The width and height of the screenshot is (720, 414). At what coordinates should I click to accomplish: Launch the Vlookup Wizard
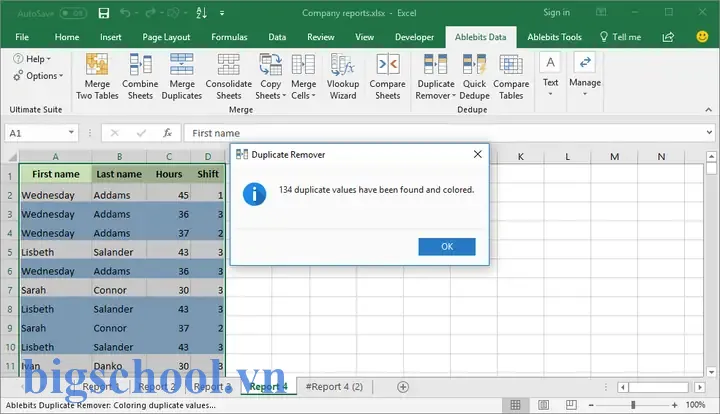pos(343,77)
